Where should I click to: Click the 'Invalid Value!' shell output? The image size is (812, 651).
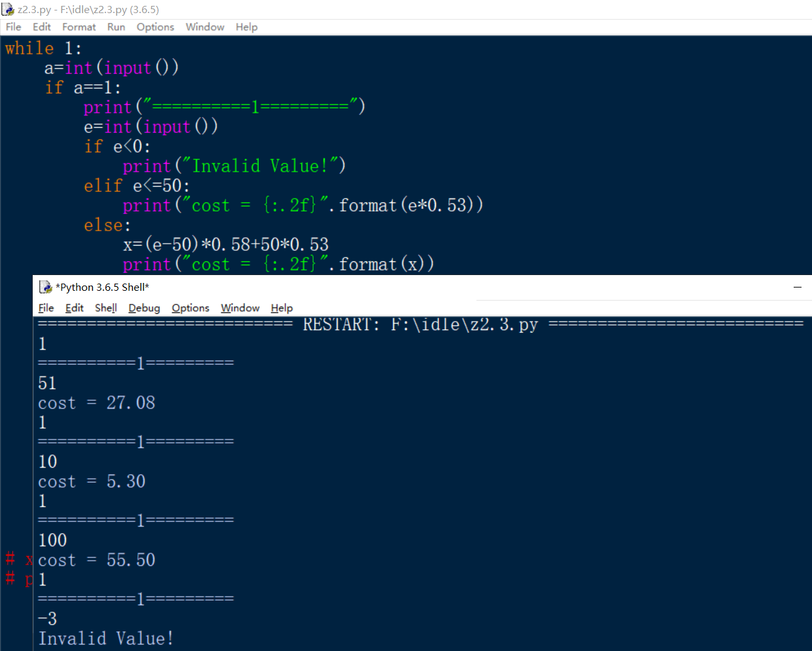(x=106, y=639)
